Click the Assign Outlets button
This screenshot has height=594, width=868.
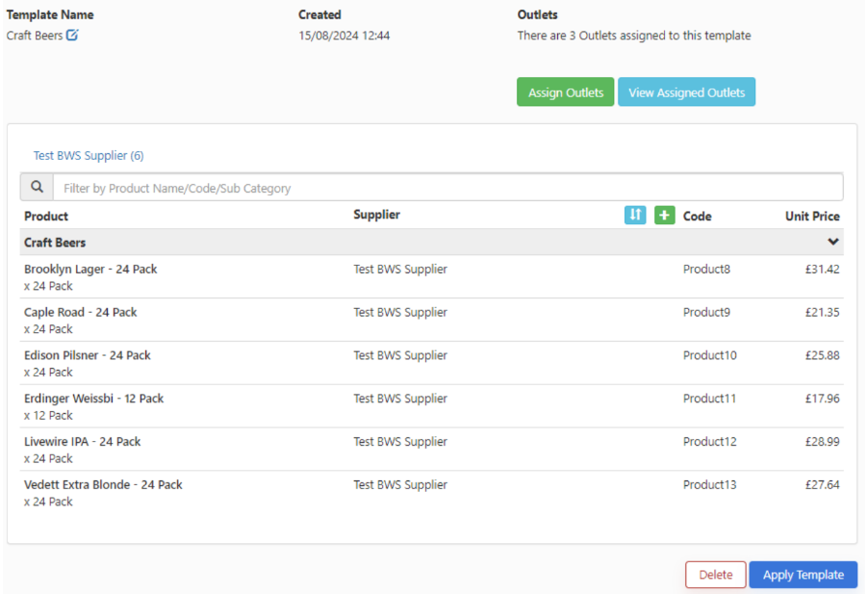tap(565, 92)
